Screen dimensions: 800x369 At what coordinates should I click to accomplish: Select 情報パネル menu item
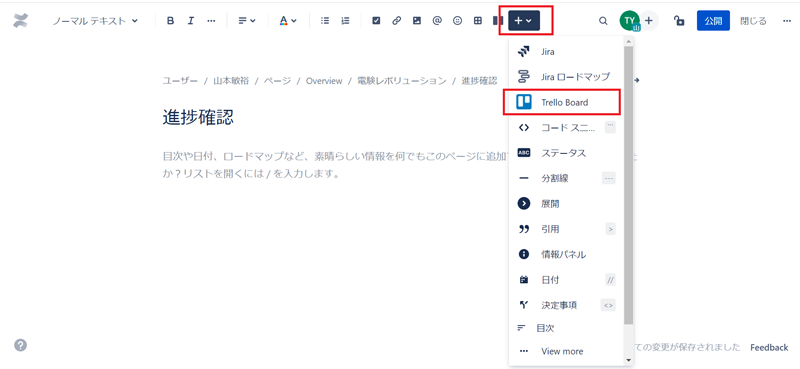pos(566,254)
